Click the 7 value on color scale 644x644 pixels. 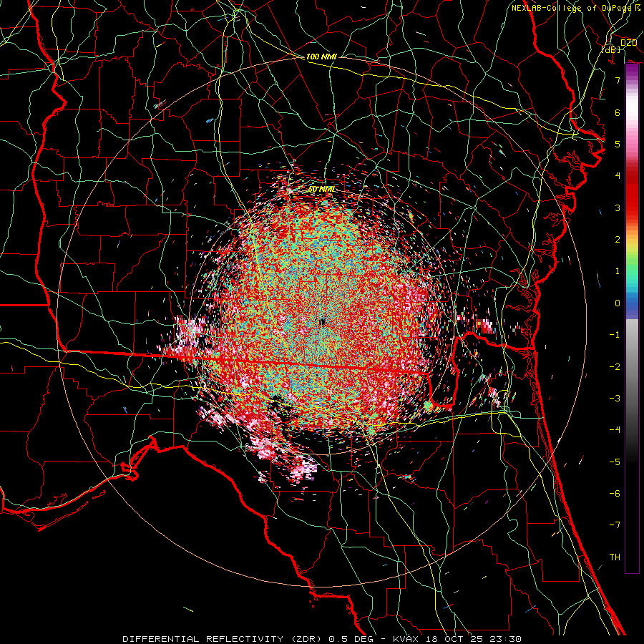pyautogui.click(x=618, y=80)
